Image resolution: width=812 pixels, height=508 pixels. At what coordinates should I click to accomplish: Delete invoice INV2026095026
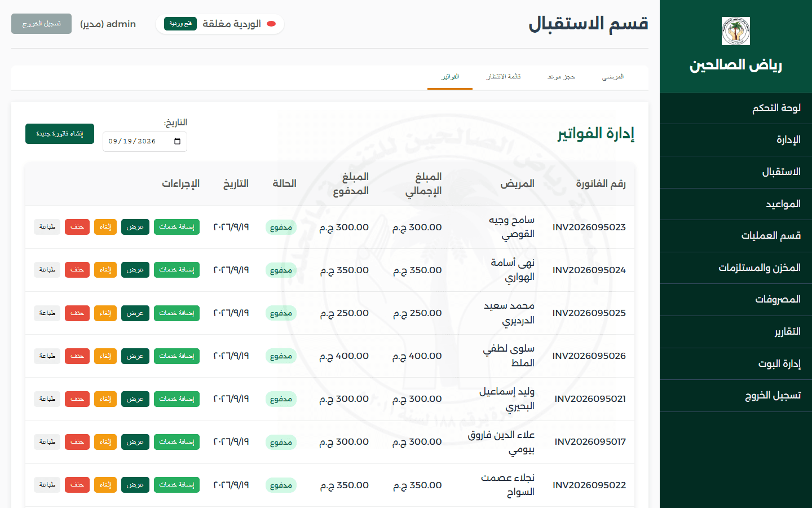(x=77, y=356)
